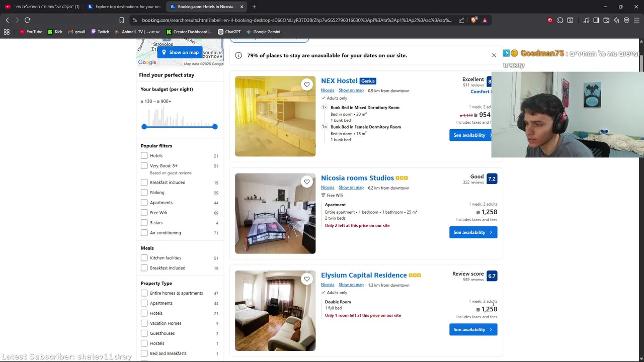Switch to the YouTube Hebrew video tab
Screen dimensions: 644x362
41,7
